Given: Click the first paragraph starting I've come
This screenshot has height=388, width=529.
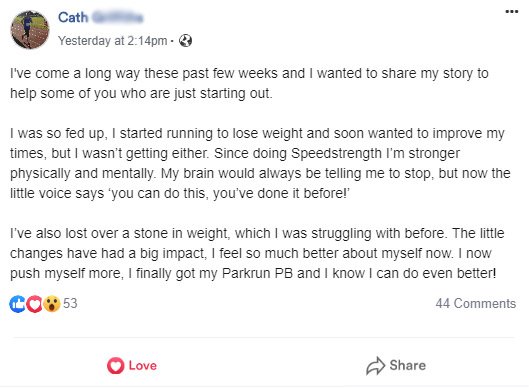Looking at the screenshot, I should click(249, 83).
